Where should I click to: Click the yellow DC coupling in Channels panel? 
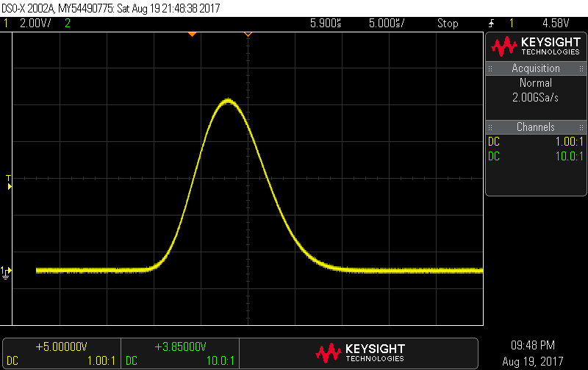494,142
